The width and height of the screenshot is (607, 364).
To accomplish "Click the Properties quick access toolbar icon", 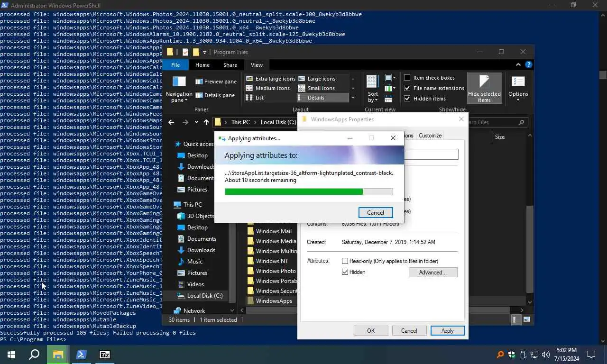I will tap(185, 52).
